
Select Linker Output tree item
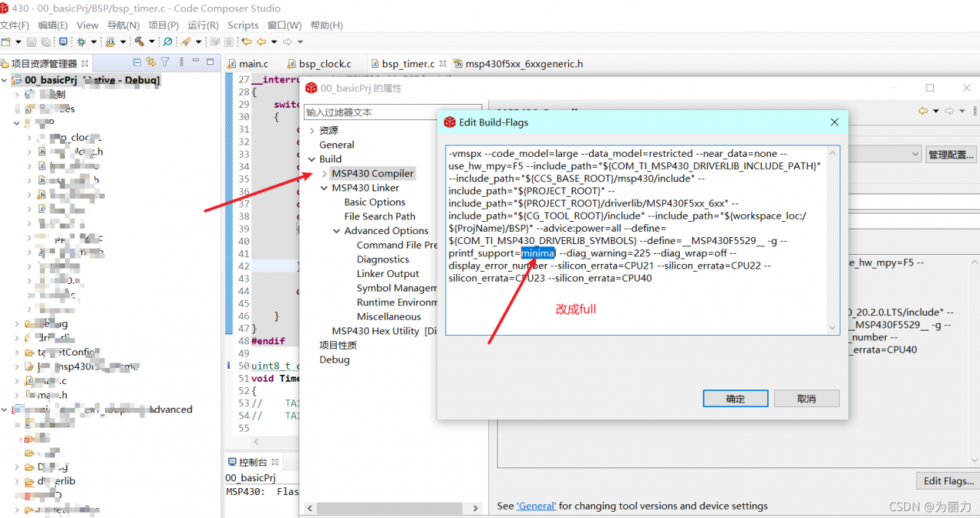tap(388, 274)
